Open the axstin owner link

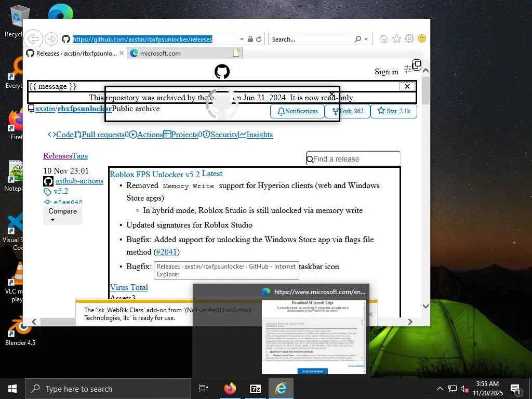pos(45,109)
